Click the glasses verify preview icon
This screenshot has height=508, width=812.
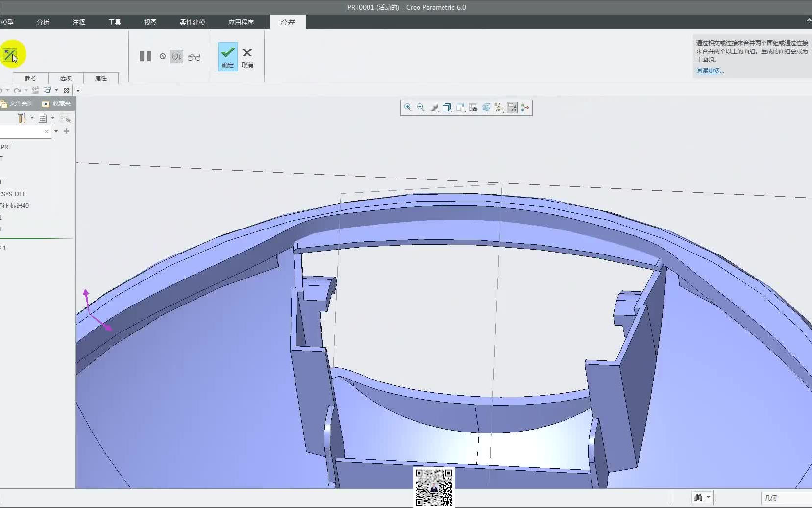(194, 57)
